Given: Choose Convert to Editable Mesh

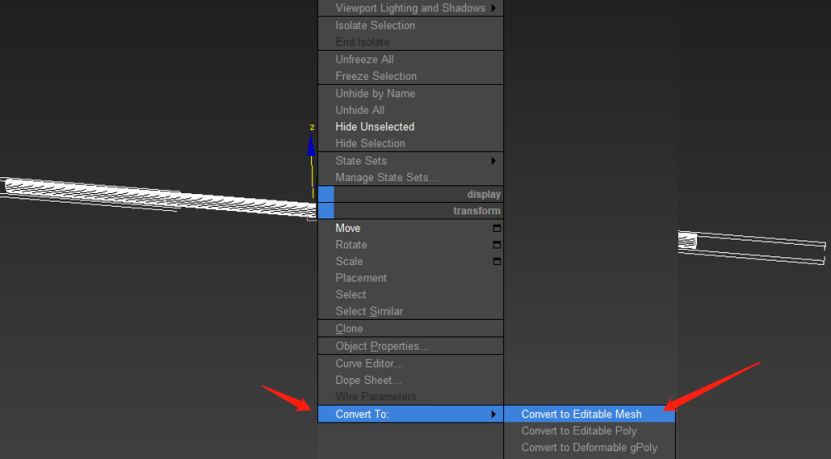Looking at the screenshot, I should (589, 414).
